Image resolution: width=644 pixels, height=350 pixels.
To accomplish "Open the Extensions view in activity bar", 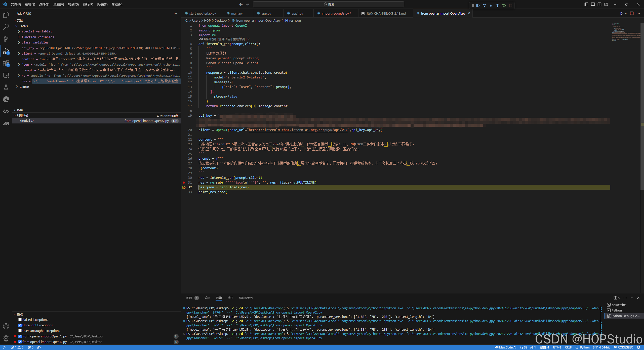I will point(6,63).
